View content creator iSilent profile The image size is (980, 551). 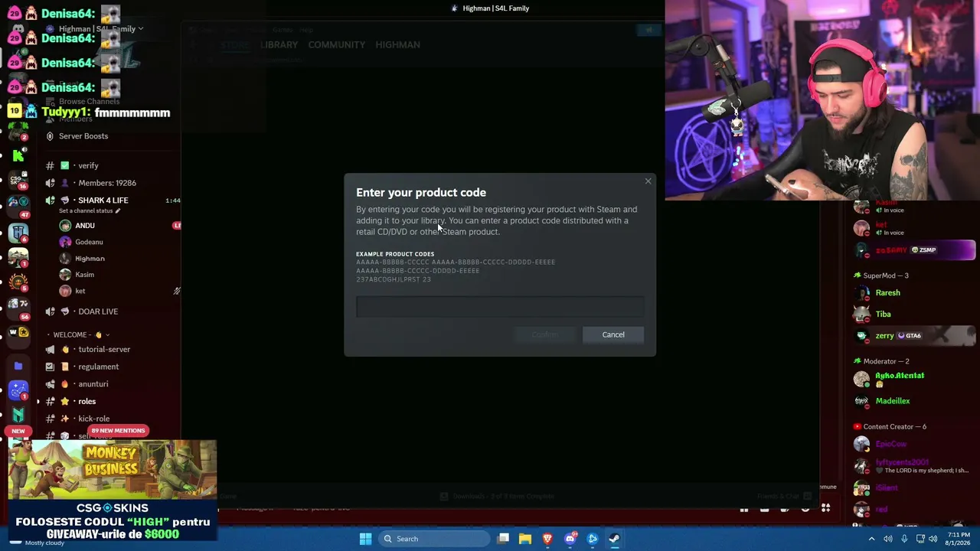[x=887, y=488]
